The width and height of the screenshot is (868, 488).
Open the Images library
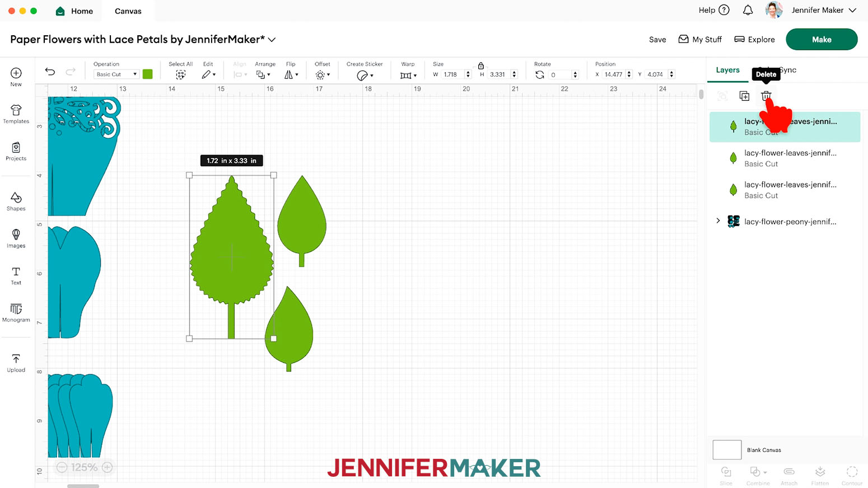tap(16, 238)
